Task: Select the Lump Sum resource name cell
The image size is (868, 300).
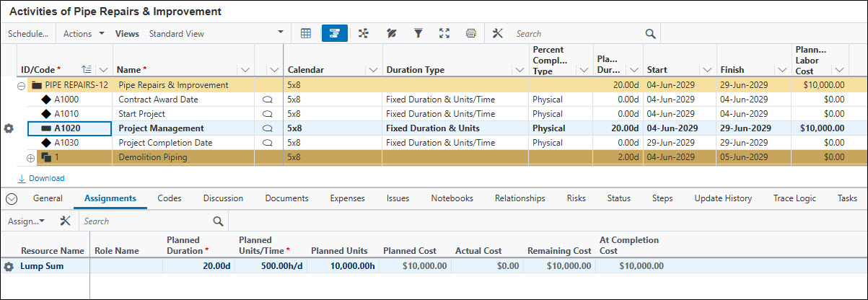Action: point(52,266)
